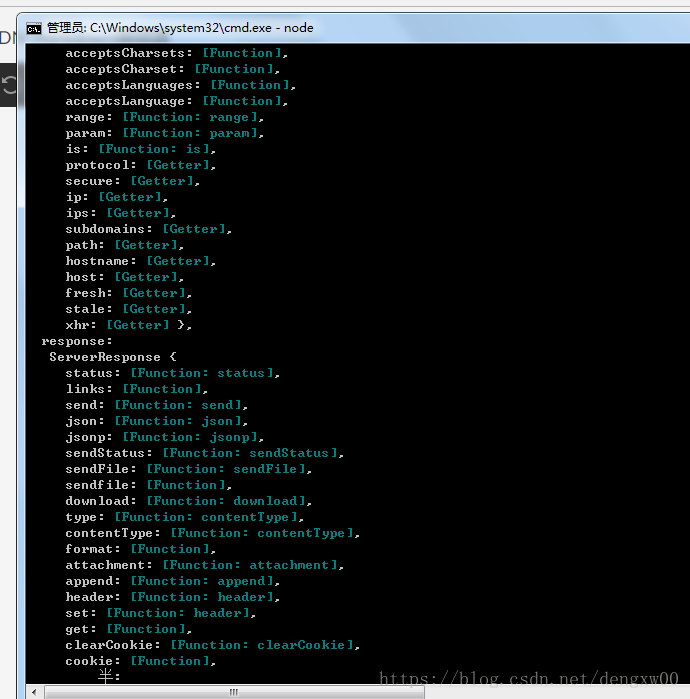The height and width of the screenshot is (699, 690).
Task: Click the undo arrow icon behind the console window
Action: click(8, 85)
